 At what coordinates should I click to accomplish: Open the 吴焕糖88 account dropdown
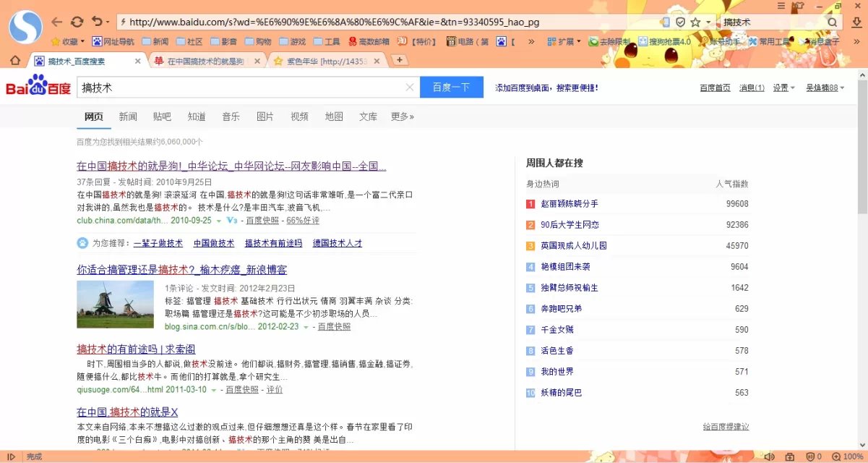[825, 88]
